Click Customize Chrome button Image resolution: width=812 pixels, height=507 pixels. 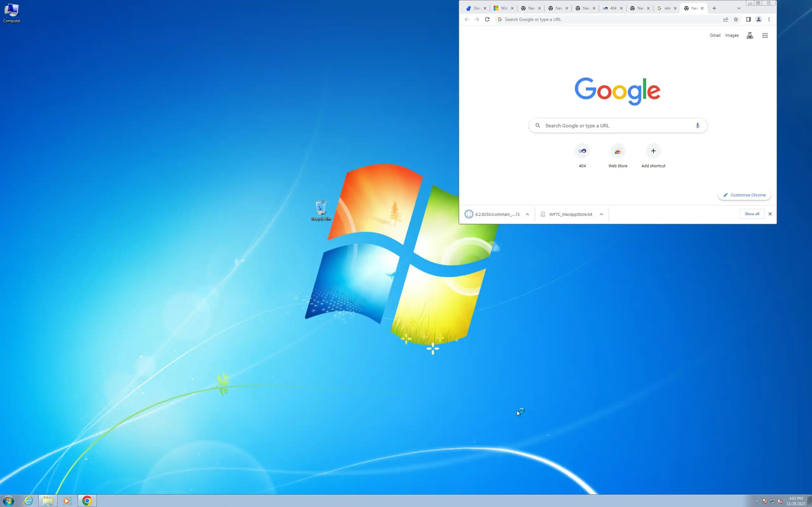pos(744,195)
